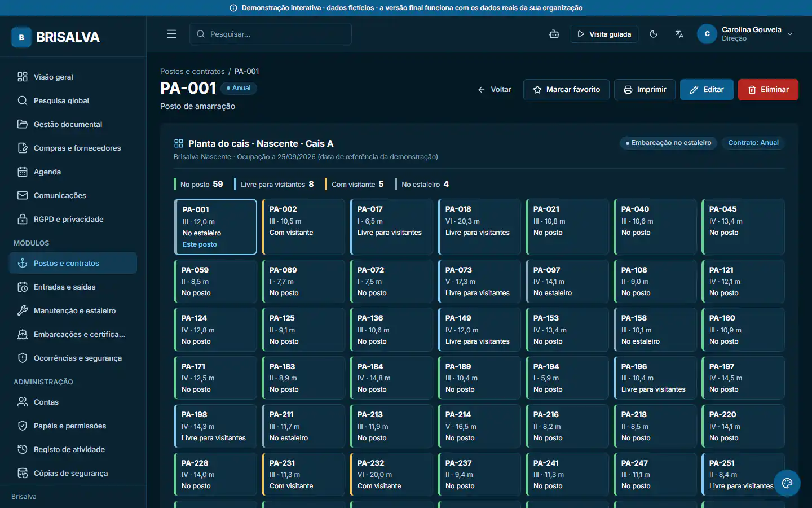Click the Imprimir button
The height and width of the screenshot is (508, 812).
click(645, 90)
